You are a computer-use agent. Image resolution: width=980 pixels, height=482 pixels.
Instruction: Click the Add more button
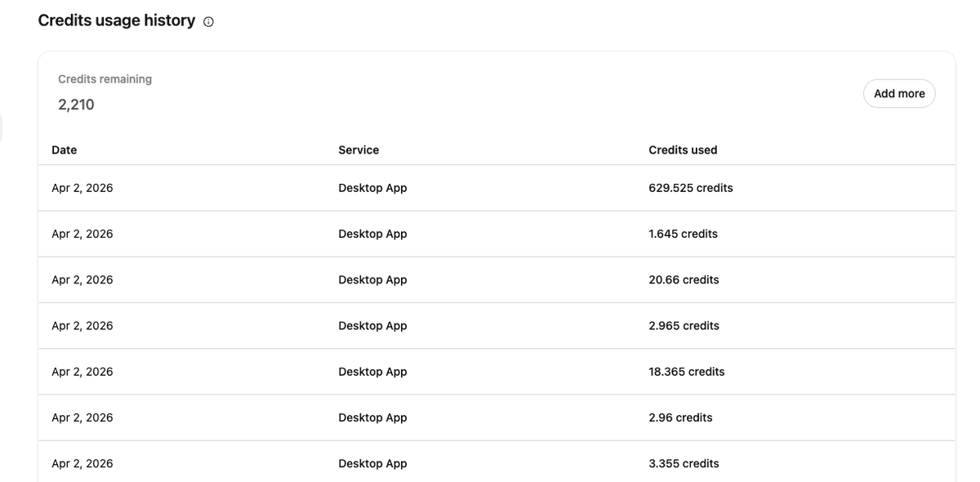899,93
